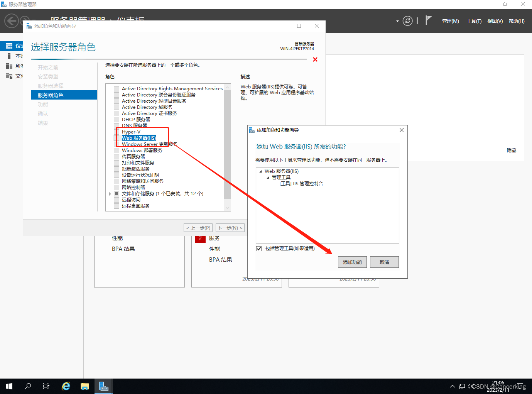Open taskbar search icon

28,386
